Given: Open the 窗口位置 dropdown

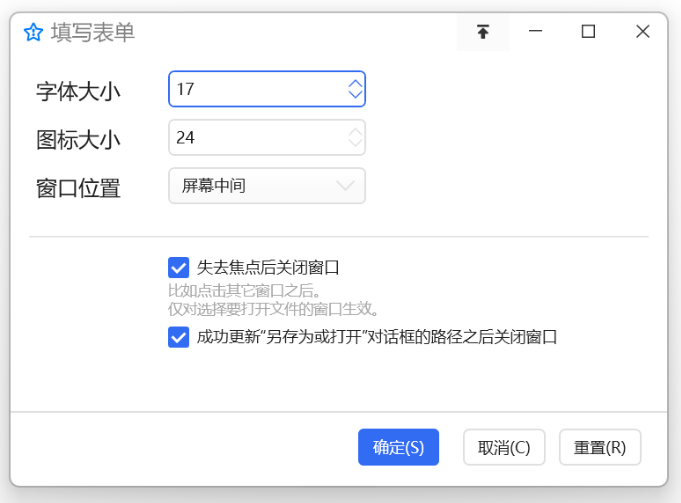Looking at the screenshot, I should click(267, 186).
